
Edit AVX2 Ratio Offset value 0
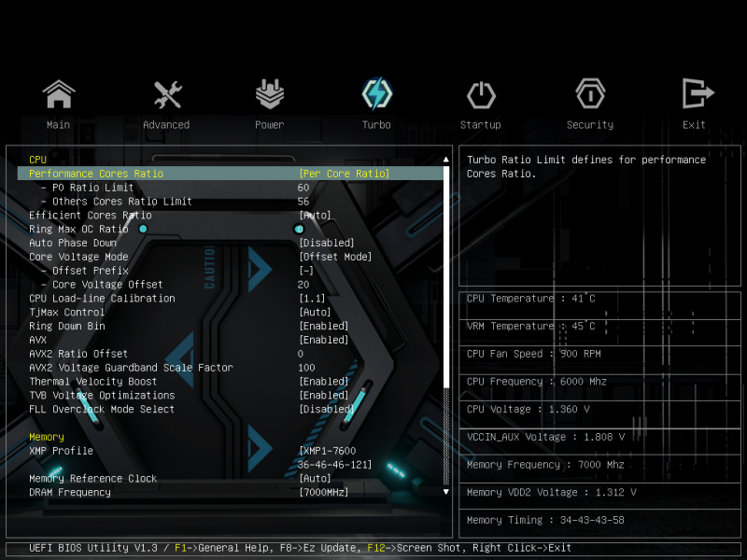click(301, 354)
